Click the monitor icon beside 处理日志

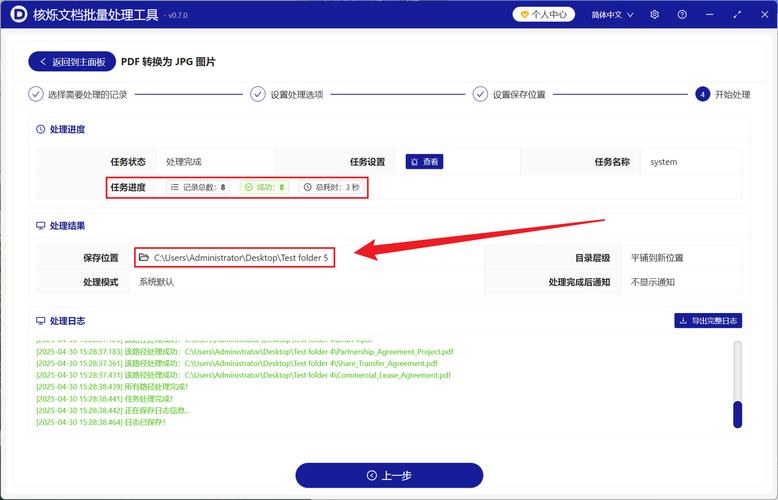[40, 321]
